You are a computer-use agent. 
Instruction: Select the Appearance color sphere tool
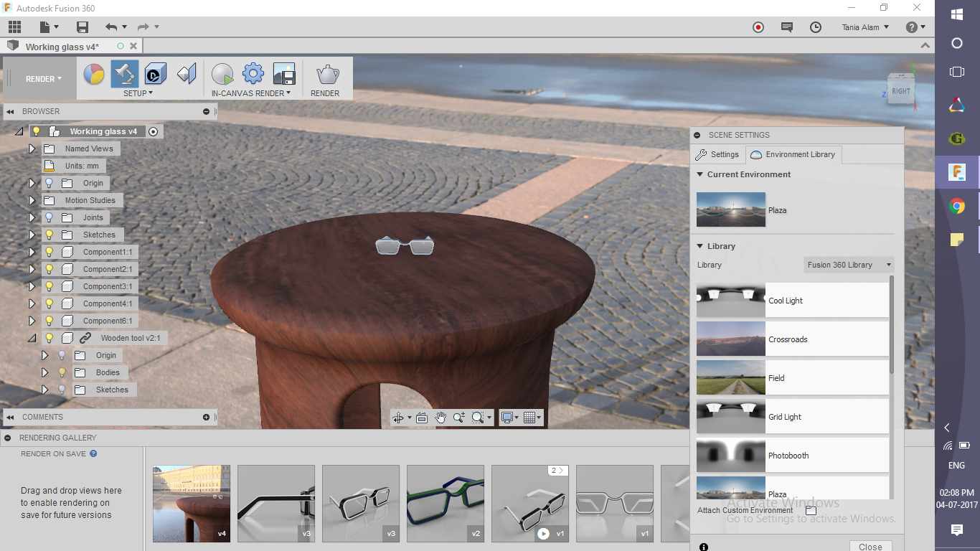94,74
